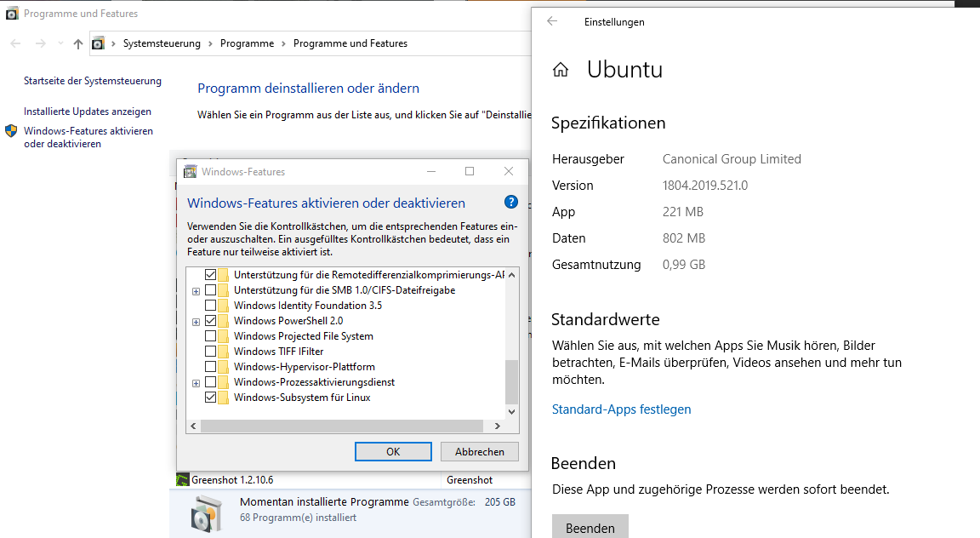The height and width of the screenshot is (538, 980).
Task: Maximize the Windows-Features dialog
Action: click(470, 171)
